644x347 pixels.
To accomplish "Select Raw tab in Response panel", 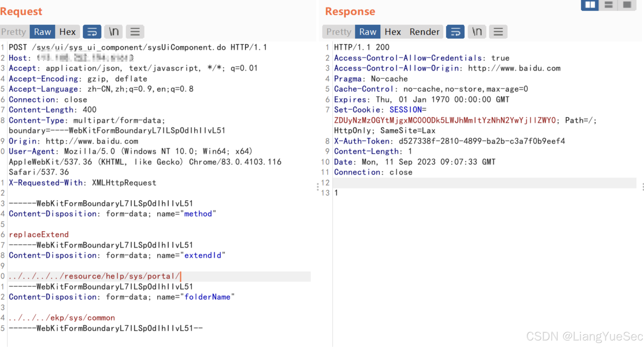I will point(367,32).
